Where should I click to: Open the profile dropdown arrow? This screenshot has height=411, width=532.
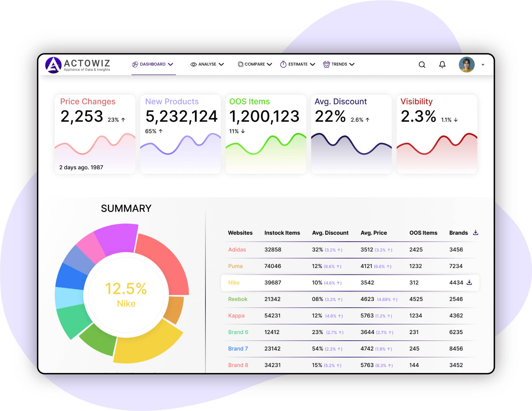click(x=483, y=65)
